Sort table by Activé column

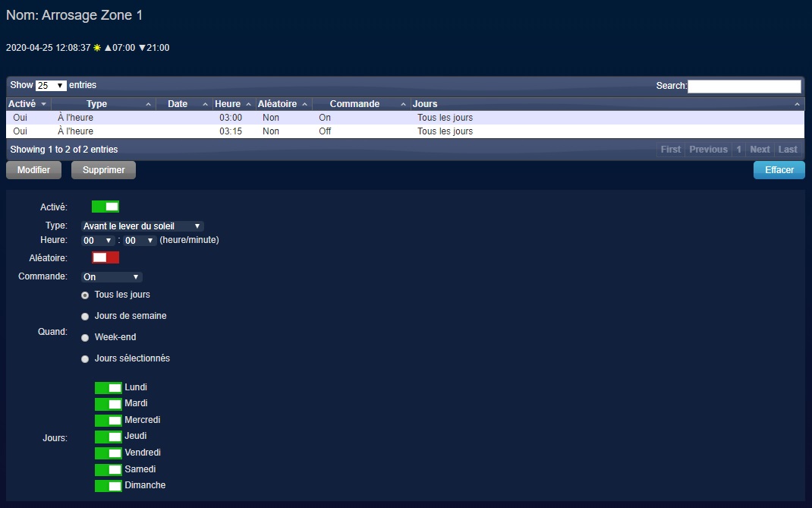click(27, 104)
